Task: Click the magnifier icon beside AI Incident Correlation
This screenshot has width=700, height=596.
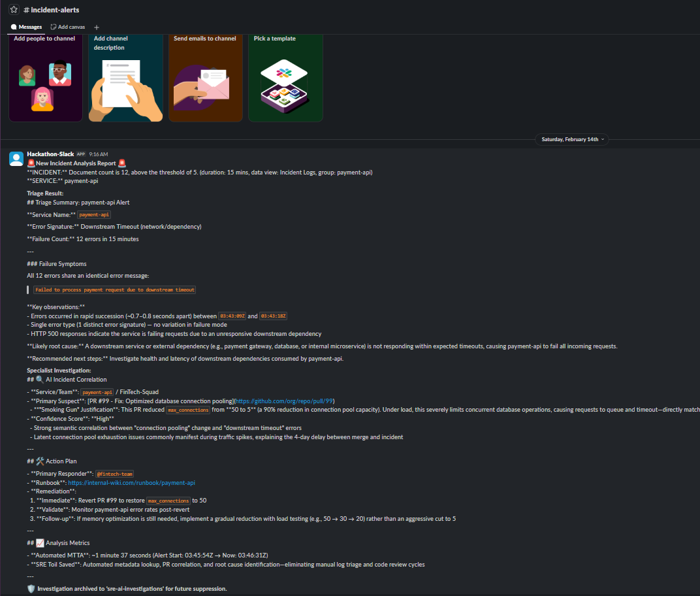Action: click(40, 379)
